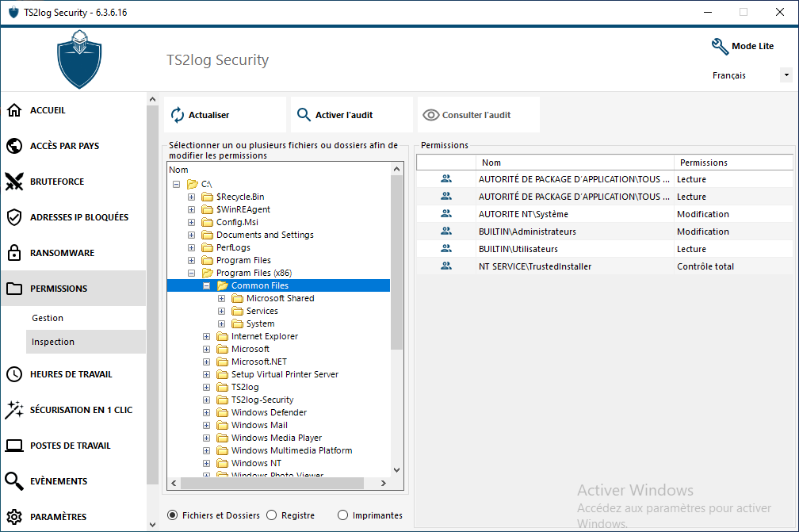Expand the Microsoft Shared node
This screenshot has height=532, width=799.
click(222, 299)
